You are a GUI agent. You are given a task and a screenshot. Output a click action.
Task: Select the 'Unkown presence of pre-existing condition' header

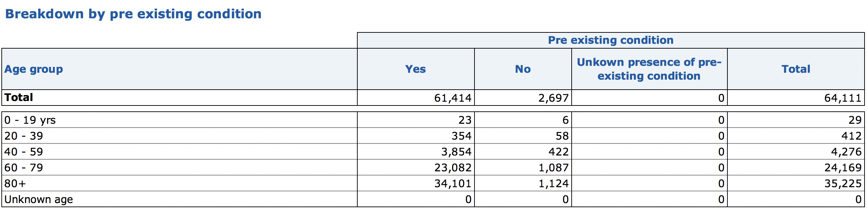tap(649, 69)
